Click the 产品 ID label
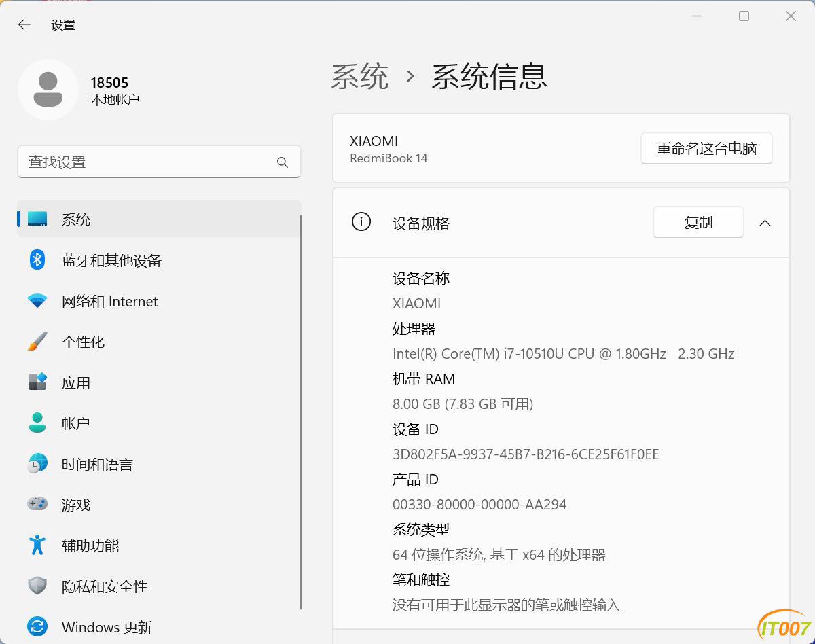This screenshot has height=644, width=815. (416, 479)
